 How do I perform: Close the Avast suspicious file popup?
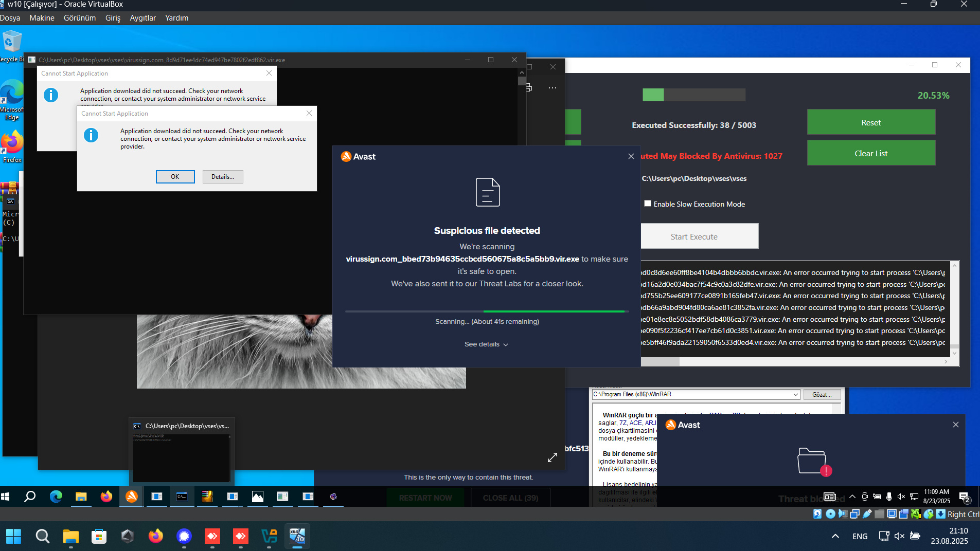point(631,156)
